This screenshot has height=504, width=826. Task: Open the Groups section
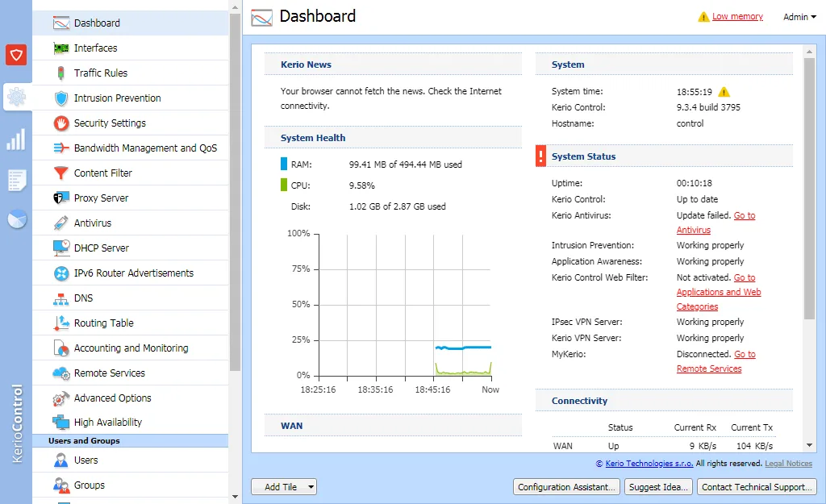131,485
